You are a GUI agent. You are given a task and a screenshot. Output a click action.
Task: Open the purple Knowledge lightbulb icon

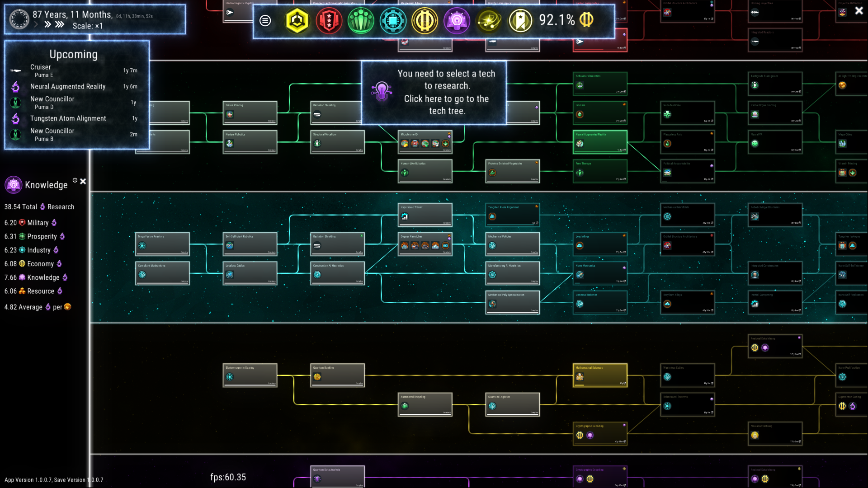457,20
